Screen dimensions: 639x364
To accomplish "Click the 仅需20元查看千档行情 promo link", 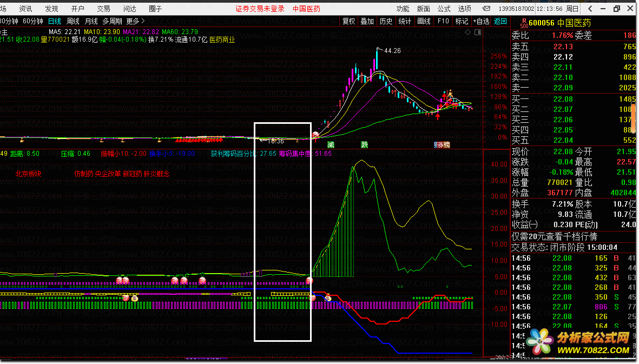I will (554, 236).
